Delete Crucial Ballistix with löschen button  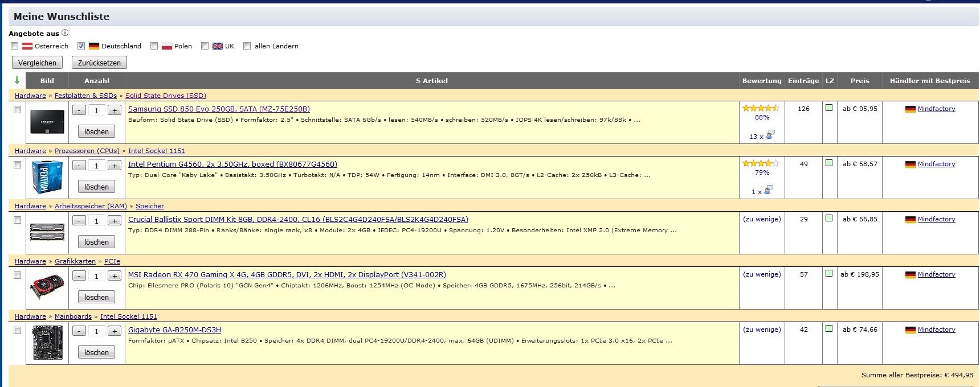[96, 242]
